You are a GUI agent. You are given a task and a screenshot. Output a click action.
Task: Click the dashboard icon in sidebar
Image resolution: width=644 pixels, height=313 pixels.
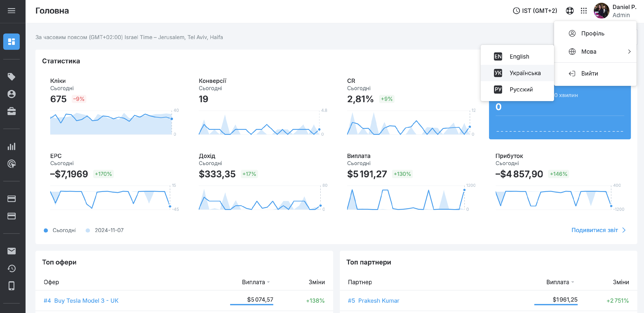pyautogui.click(x=12, y=41)
